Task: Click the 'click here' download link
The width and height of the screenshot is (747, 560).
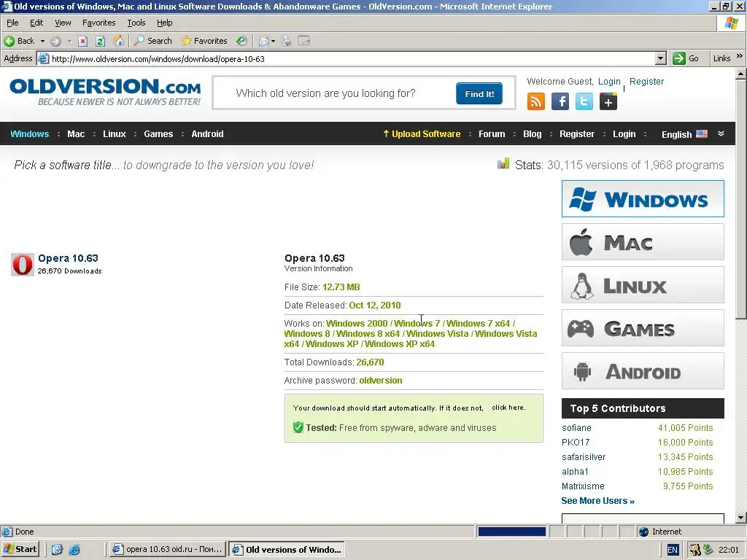Action: click(x=508, y=408)
